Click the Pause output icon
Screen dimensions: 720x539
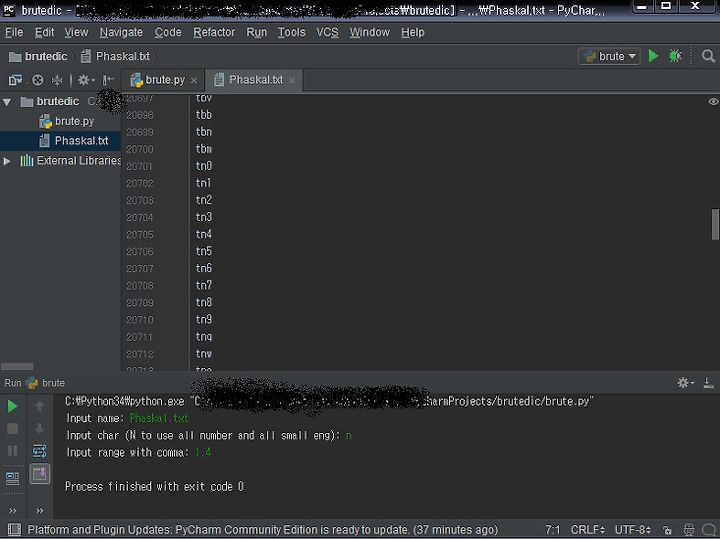(x=12, y=451)
